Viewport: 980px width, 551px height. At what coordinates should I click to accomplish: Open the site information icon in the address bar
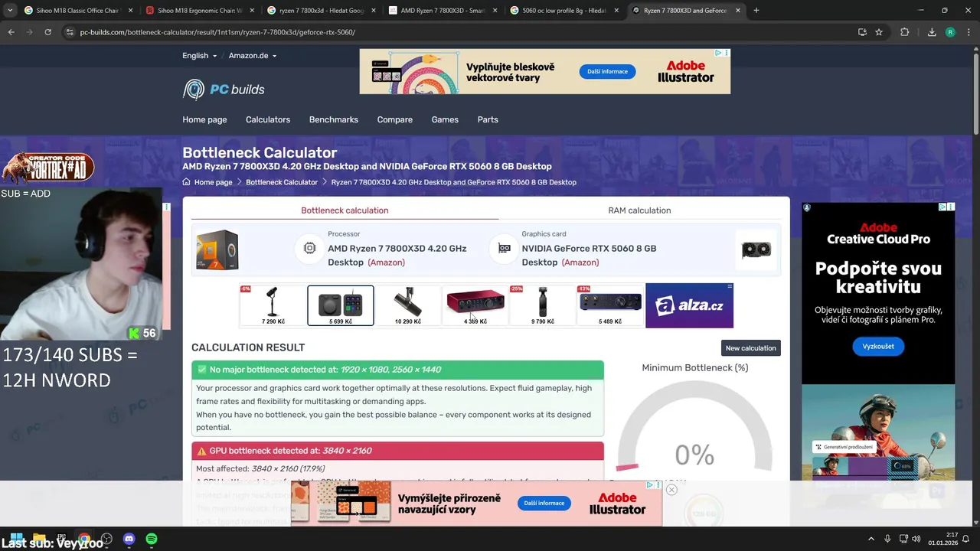pos(70,32)
